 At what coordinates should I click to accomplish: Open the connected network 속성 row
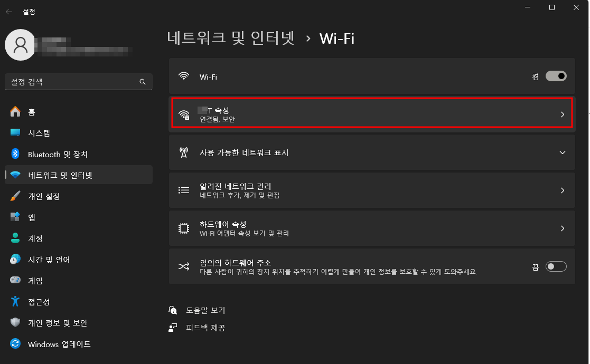(x=372, y=113)
